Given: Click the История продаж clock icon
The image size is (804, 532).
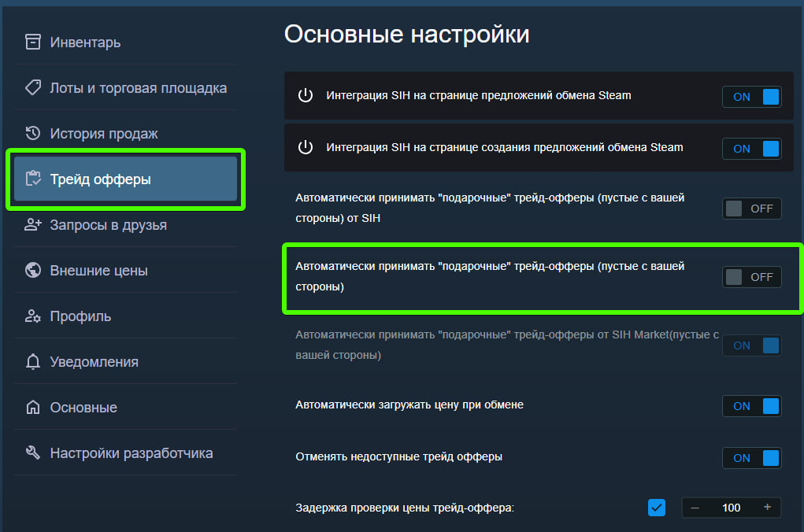Looking at the screenshot, I should 33,133.
